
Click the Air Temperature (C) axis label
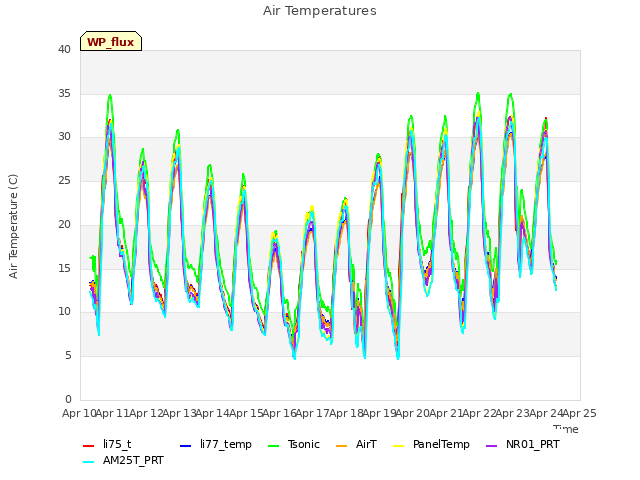click(x=13, y=227)
